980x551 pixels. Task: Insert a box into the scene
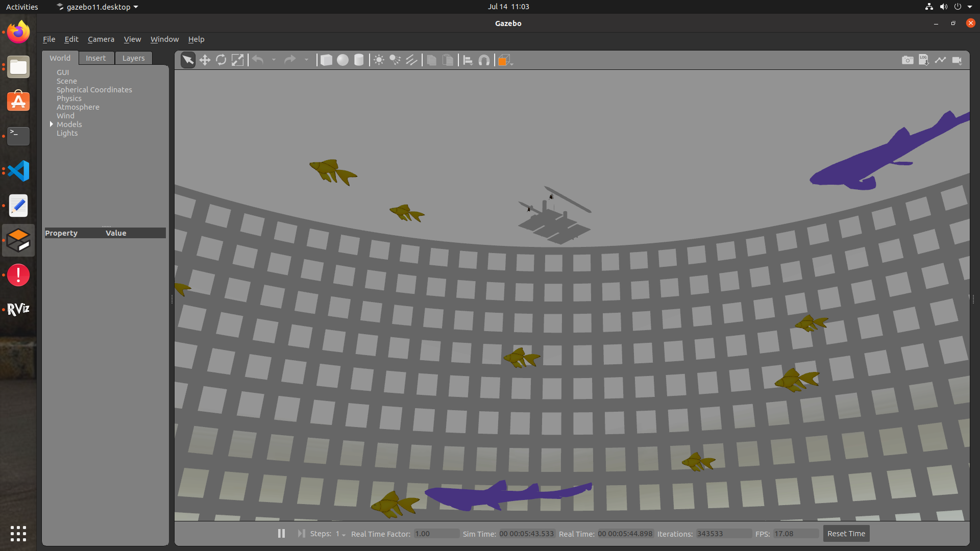[326, 60]
